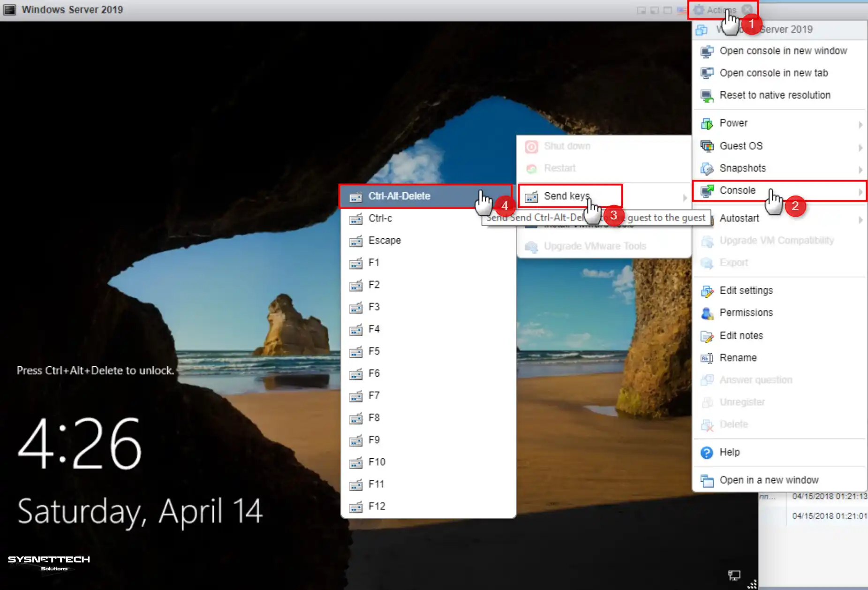Click the blue Help question mark icon
The image size is (868, 590).
(707, 453)
